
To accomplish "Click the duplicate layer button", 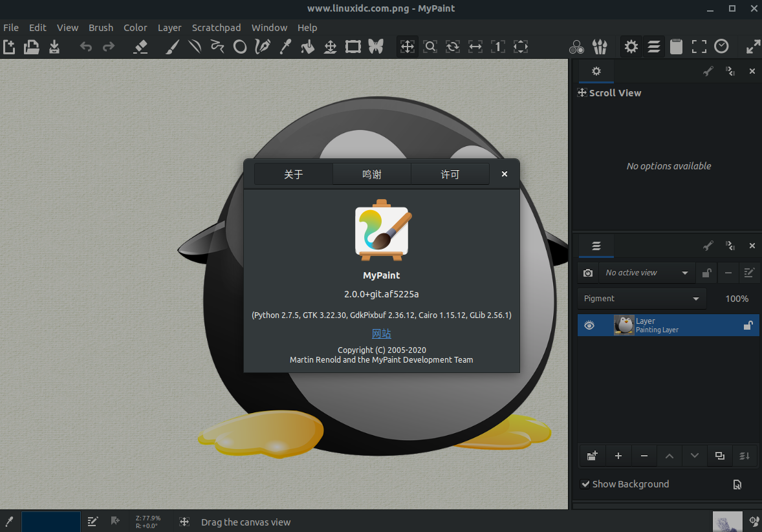I will coord(720,456).
